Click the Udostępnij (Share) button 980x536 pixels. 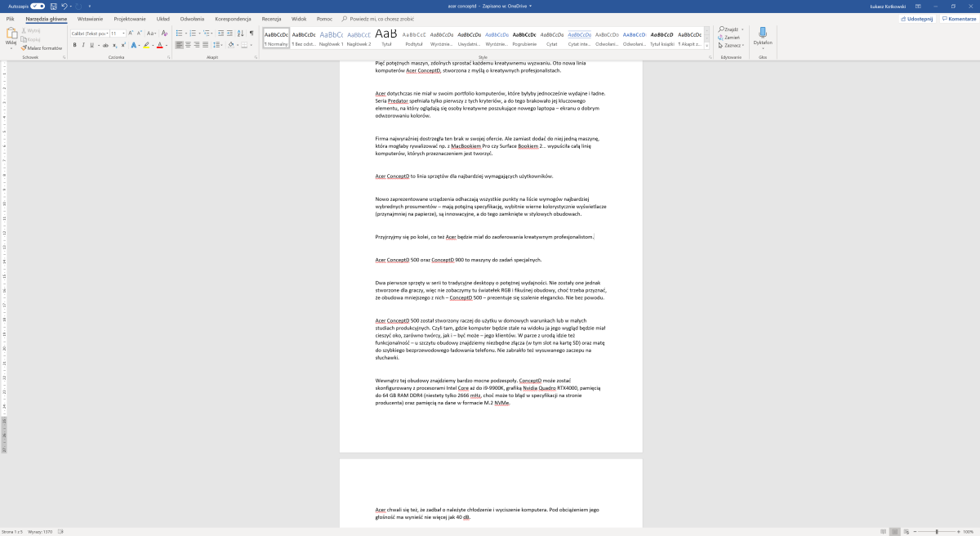click(918, 19)
